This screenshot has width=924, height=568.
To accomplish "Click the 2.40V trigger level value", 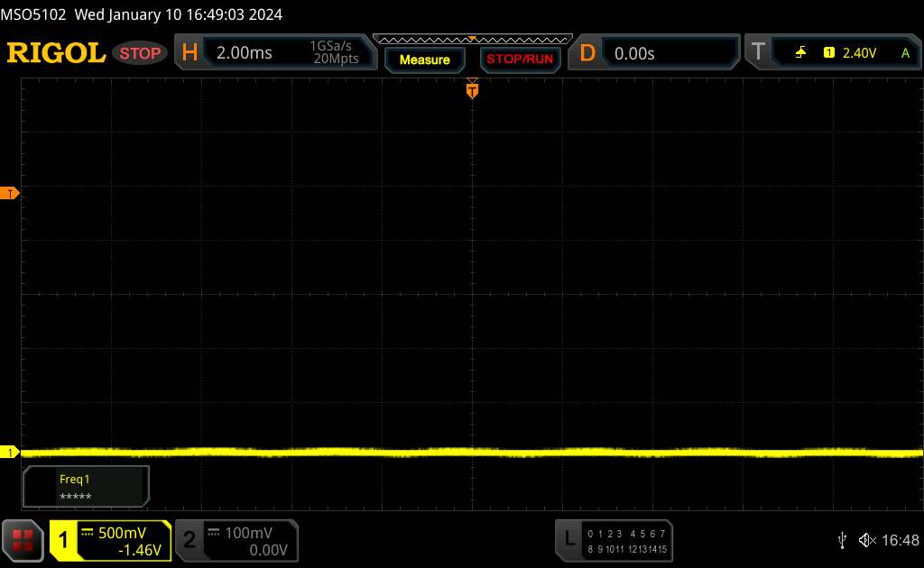I will click(859, 53).
